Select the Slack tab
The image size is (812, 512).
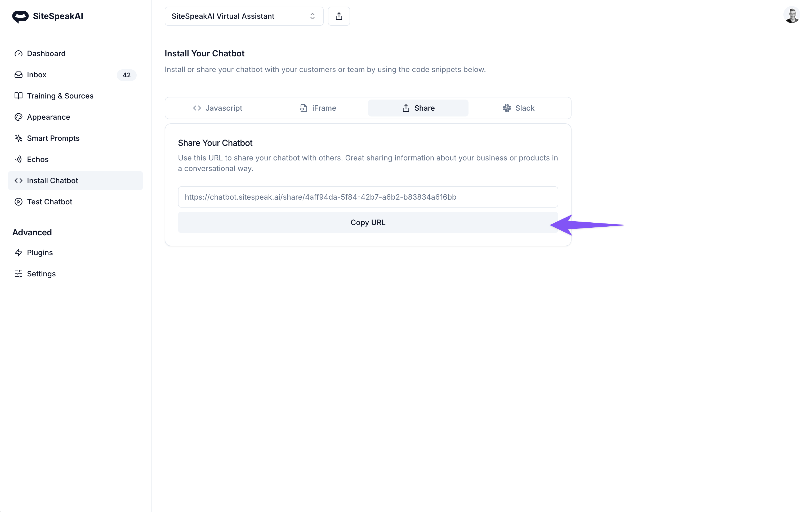(519, 108)
